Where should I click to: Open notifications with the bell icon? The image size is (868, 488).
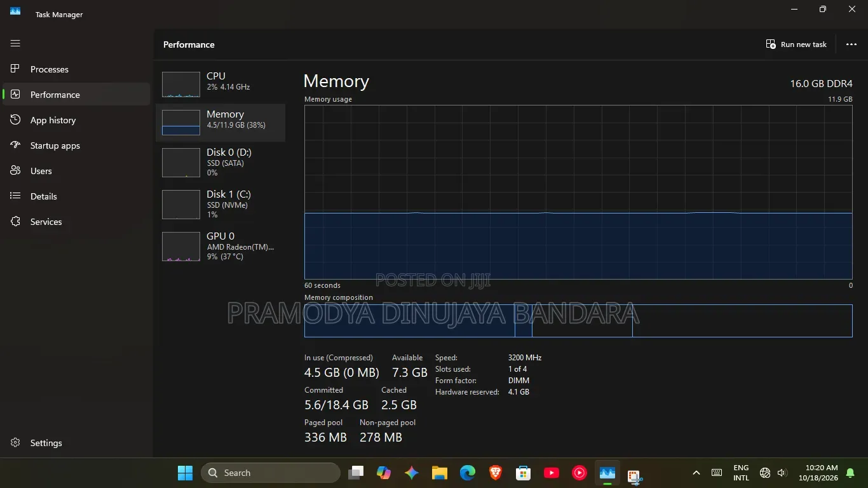point(851,473)
